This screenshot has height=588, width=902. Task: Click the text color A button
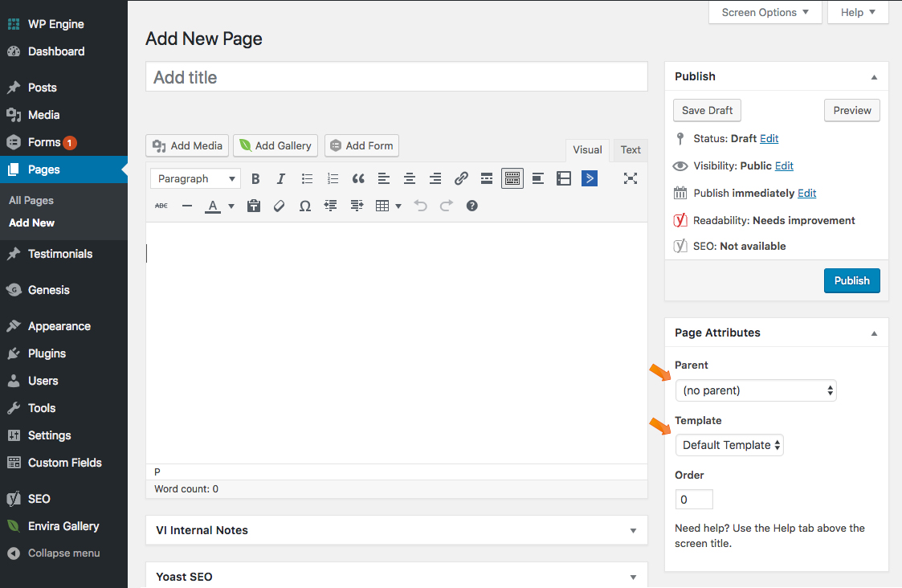(x=213, y=206)
